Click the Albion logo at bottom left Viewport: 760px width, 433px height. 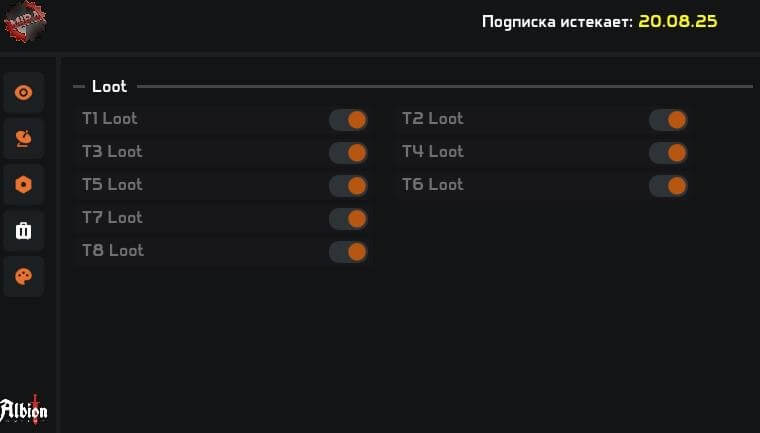[24, 408]
